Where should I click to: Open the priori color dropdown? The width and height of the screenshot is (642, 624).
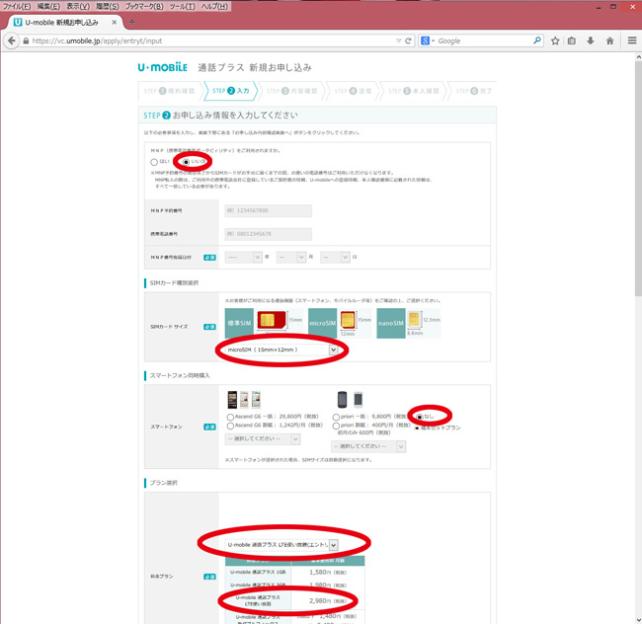point(368,446)
